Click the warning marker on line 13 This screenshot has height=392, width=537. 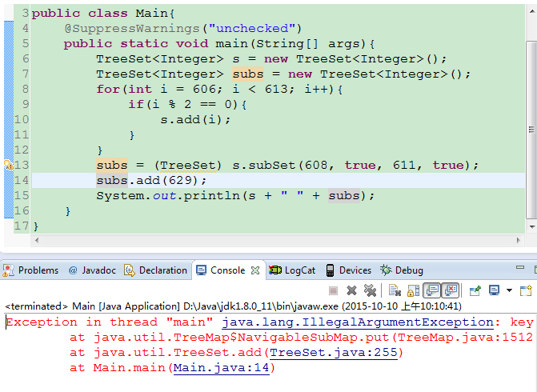[8, 165]
